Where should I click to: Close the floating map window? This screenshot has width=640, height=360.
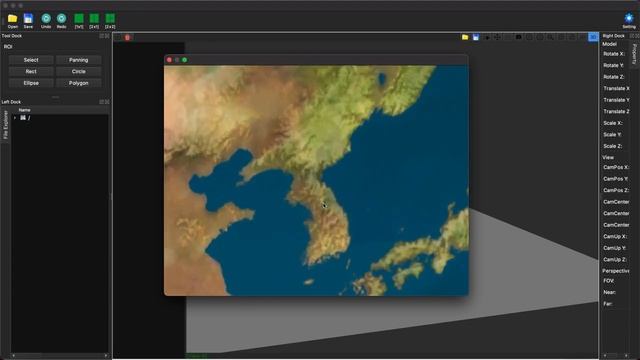point(169,60)
